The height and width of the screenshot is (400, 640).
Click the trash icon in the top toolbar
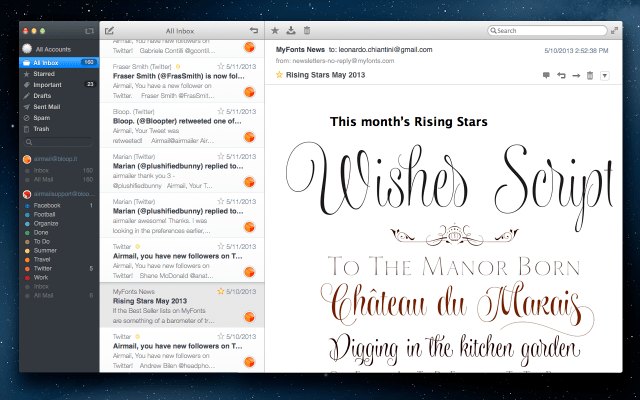(x=307, y=30)
